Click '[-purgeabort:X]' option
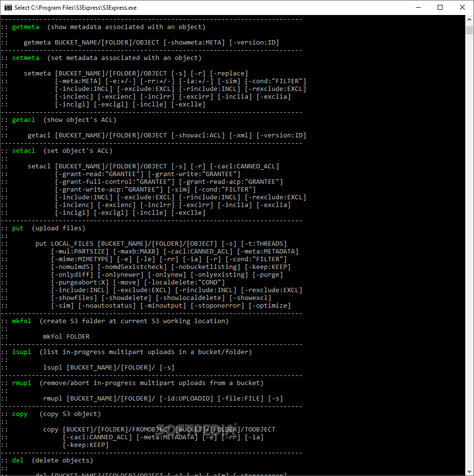Viewport: 474px width, 476px height. (80, 283)
